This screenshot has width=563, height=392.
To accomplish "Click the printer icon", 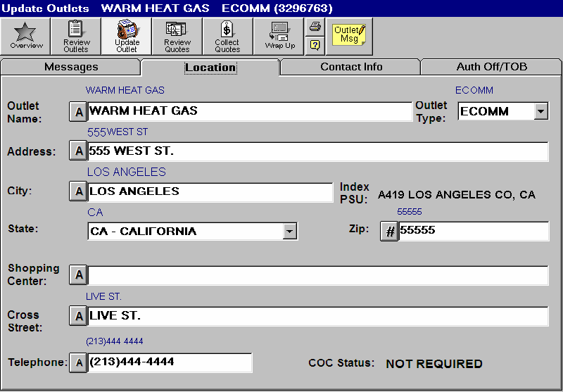I will [315, 27].
